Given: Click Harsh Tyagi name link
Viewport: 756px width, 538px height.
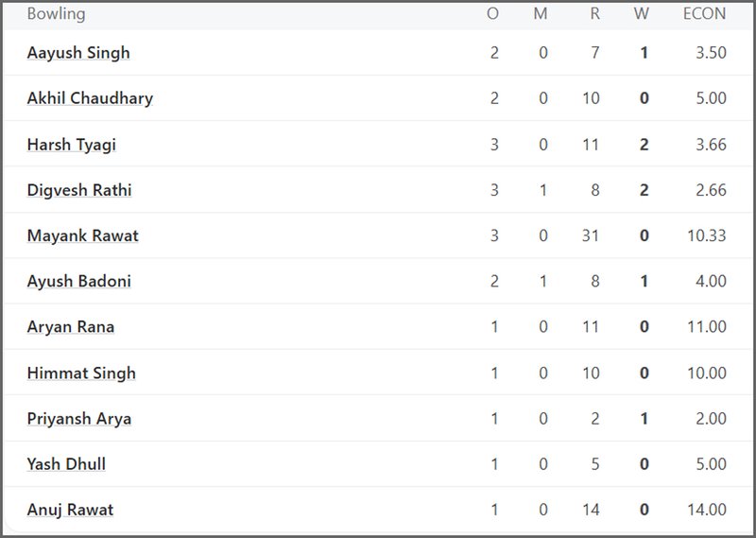Looking at the screenshot, I should (x=72, y=145).
